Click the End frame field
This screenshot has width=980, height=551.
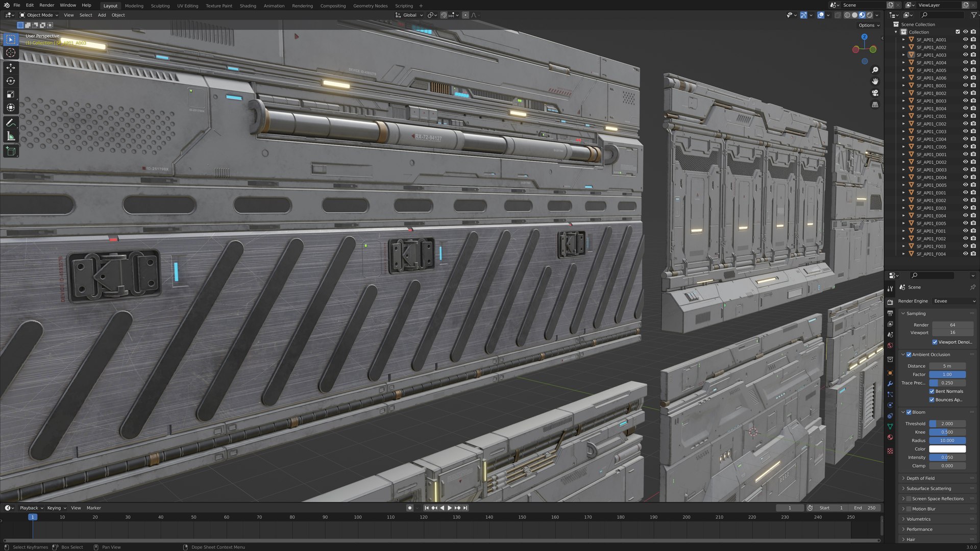pos(865,508)
